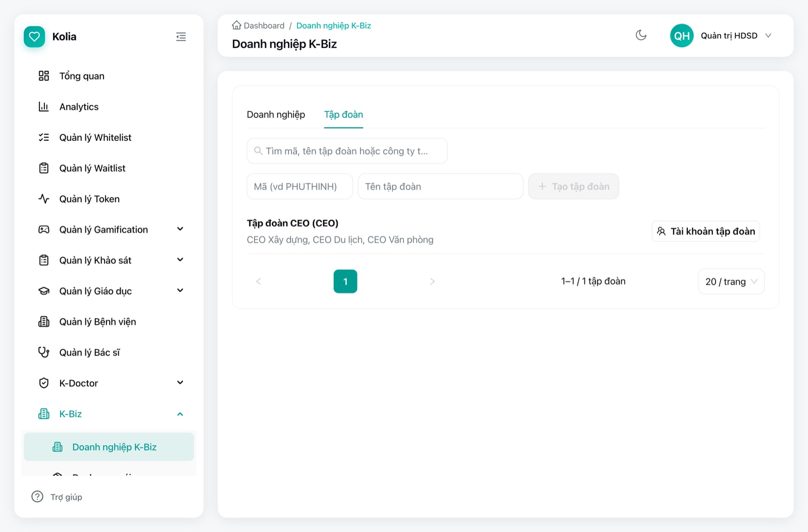This screenshot has width=808, height=532.
Task: Focus the Mã (vd PHUTHINH) input
Action: click(300, 186)
